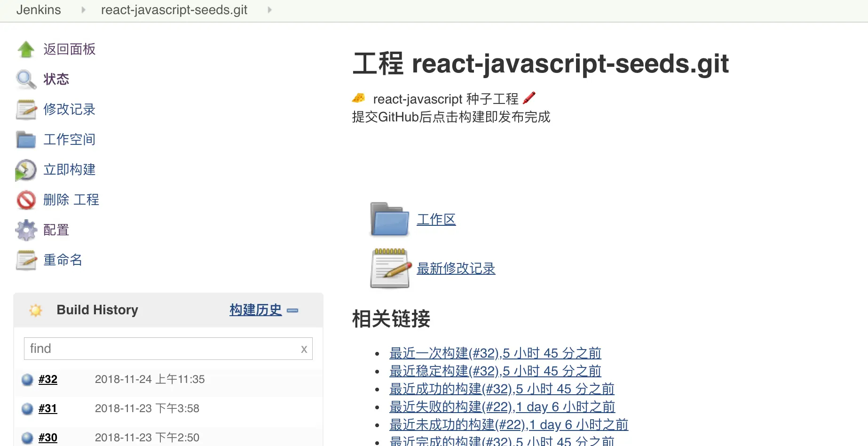Select 重命名 in the sidebar
868x446 pixels.
pos(63,260)
